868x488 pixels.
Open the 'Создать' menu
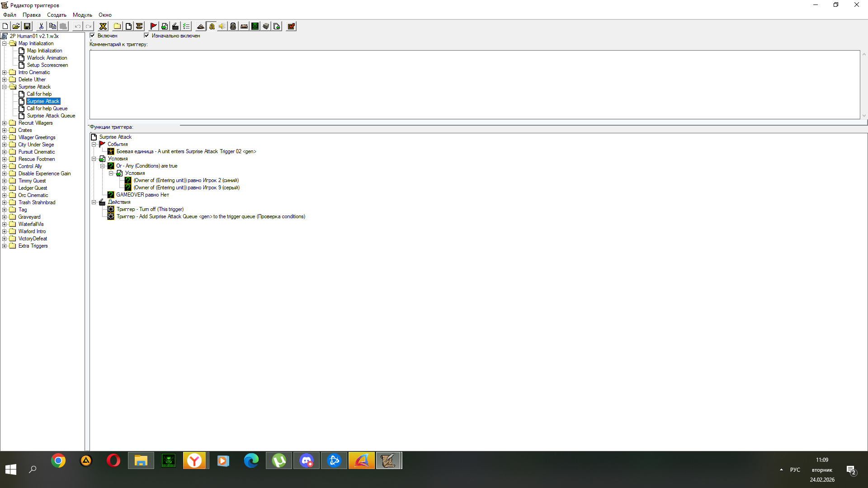tap(57, 15)
